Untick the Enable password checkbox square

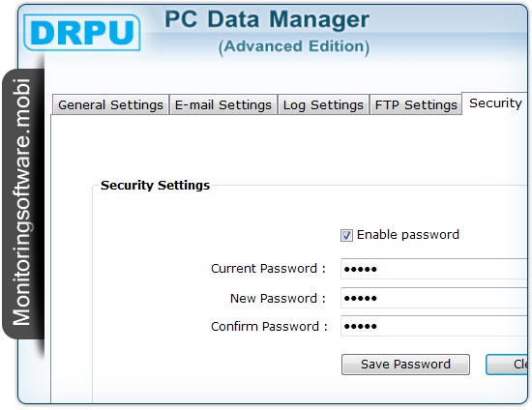pyautogui.click(x=346, y=235)
